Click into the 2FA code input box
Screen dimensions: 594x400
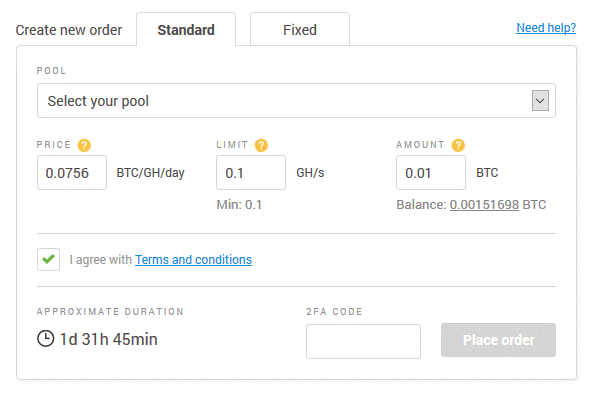click(x=363, y=341)
